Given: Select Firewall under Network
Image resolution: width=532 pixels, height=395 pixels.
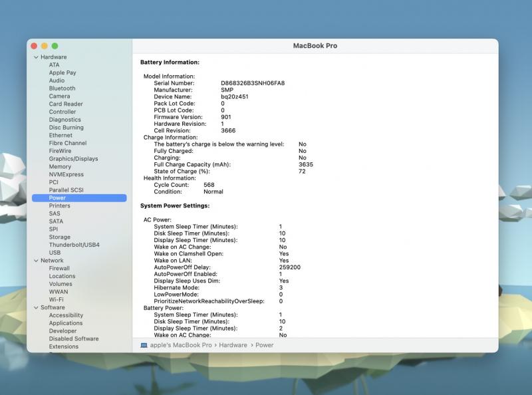Looking at the screenshot, I should [59, 269].
